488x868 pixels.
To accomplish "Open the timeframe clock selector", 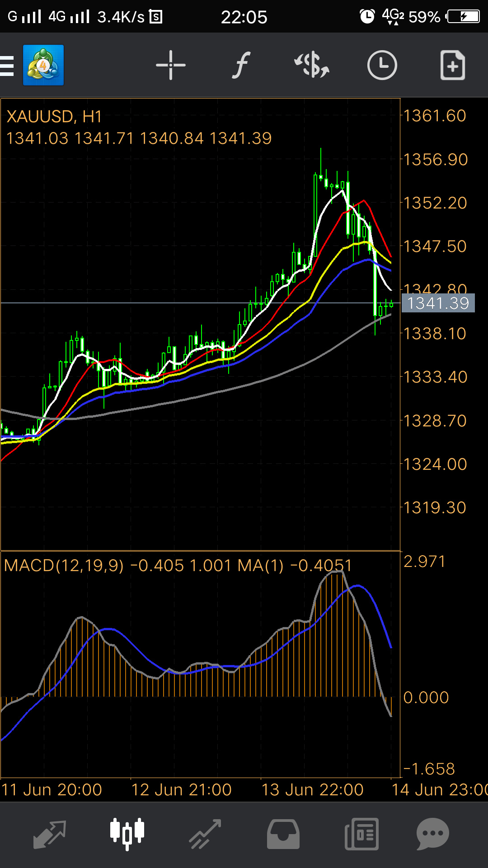I will 382,66.
